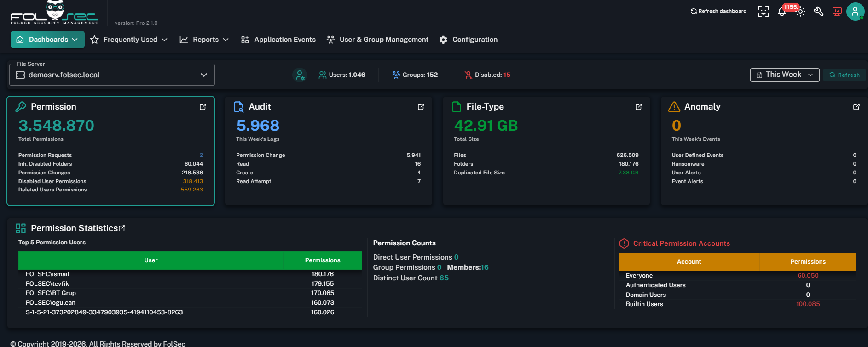The image size is (868, 347).
Task: Click the Disabled users icon
Action: [468, 75]
